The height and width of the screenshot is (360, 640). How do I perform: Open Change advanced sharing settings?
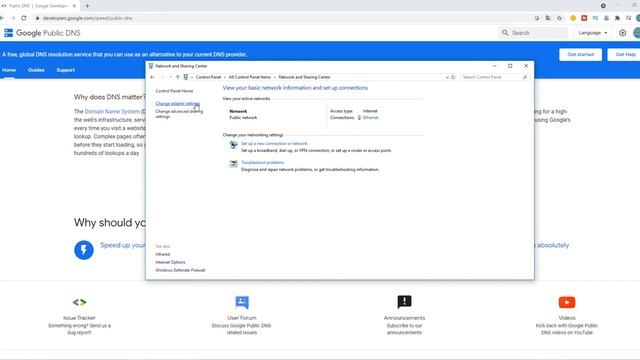[x=179, y=114]
